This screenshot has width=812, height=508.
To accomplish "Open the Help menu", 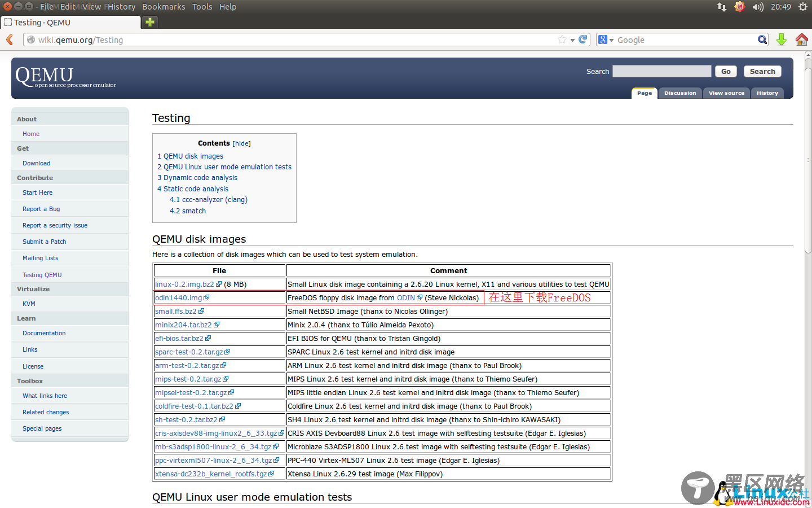I will tap(228, 7).
